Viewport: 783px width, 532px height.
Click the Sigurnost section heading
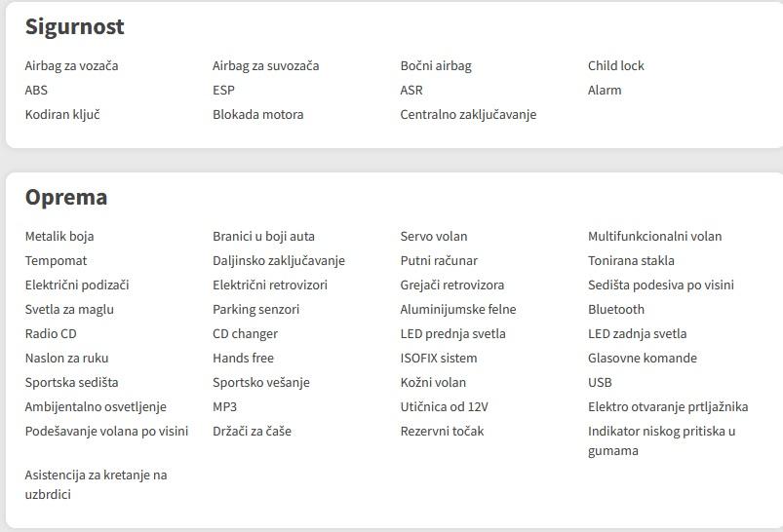tap(74, 27)
